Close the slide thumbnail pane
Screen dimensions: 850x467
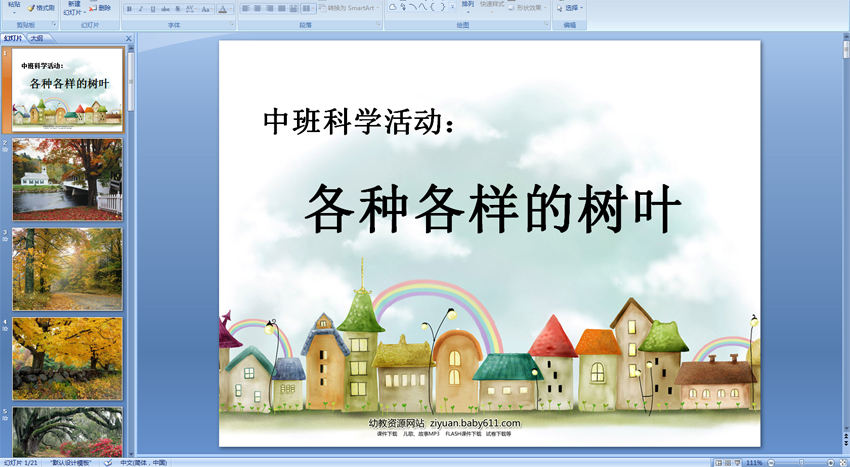(128, 38)
